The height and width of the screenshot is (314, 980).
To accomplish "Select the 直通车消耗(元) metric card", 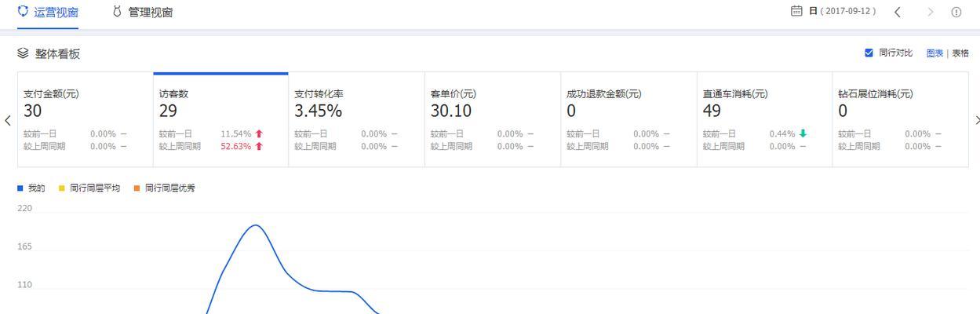I will [x=764, y=119].
